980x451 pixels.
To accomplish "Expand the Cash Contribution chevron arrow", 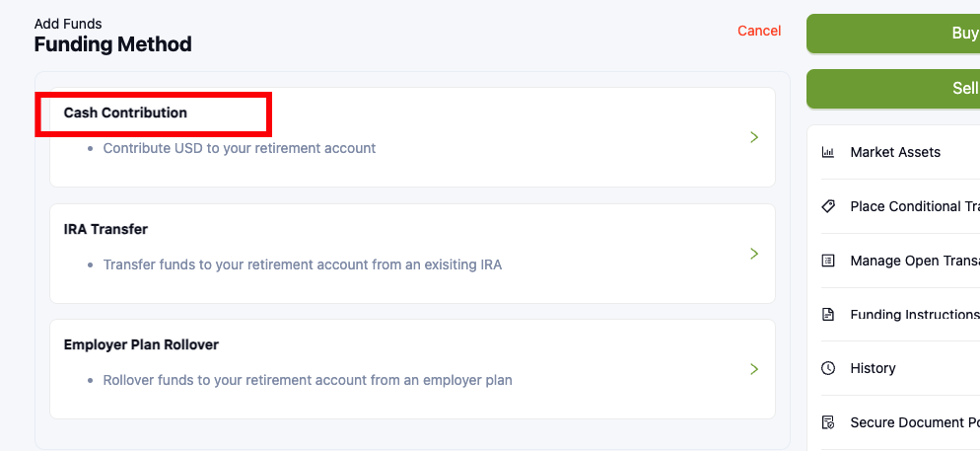I will 753,137.
